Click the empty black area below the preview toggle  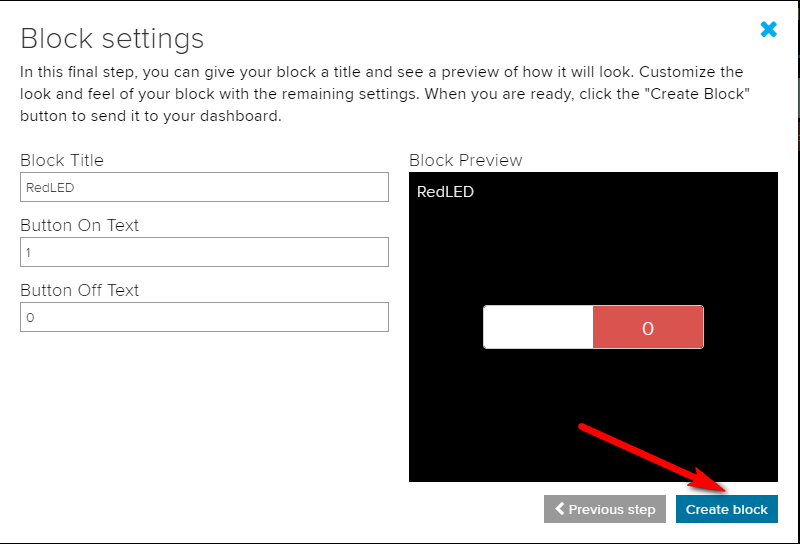click(500, 420)
